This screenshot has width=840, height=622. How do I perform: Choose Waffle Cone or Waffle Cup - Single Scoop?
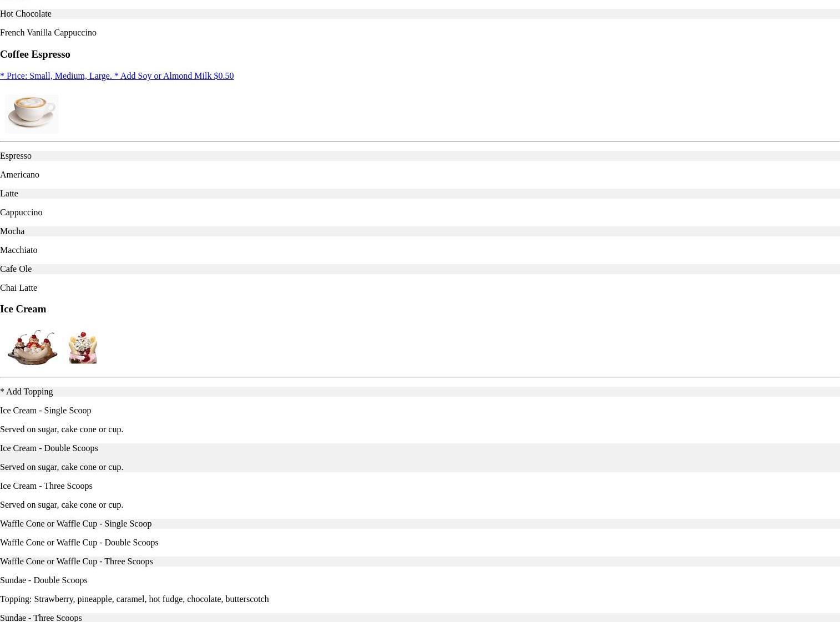[x=420, y=523]
